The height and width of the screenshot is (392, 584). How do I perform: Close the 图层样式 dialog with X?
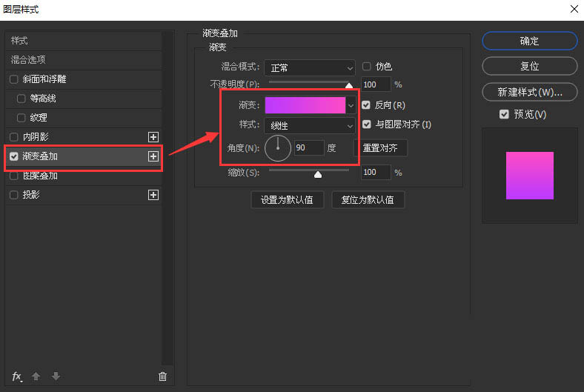pyautogui.click(x=574, y=9)
